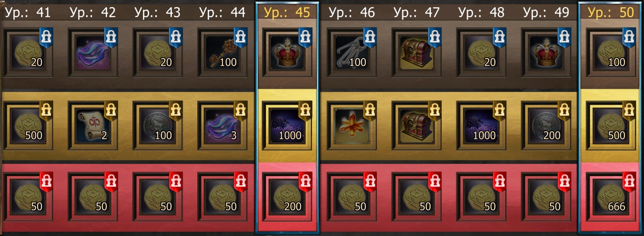Click the level 43 column header
644x236 pixels.
tap(158, 12)
